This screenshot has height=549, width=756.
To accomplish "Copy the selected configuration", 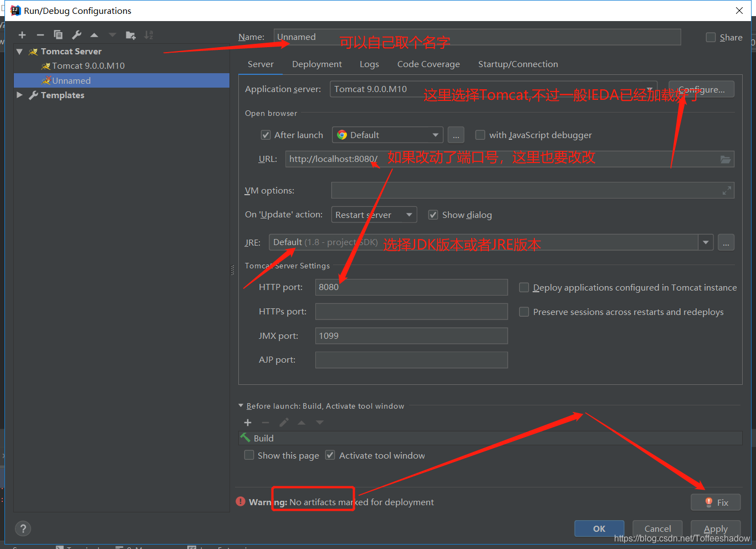I will pyautogui.click(x=58, y=35).
